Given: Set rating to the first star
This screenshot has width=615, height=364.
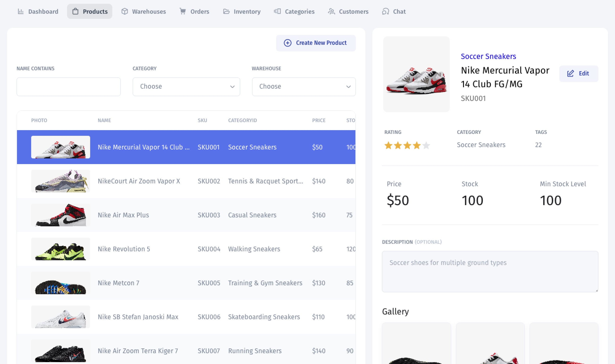Looking at the screenshot, I should point(388,145).
